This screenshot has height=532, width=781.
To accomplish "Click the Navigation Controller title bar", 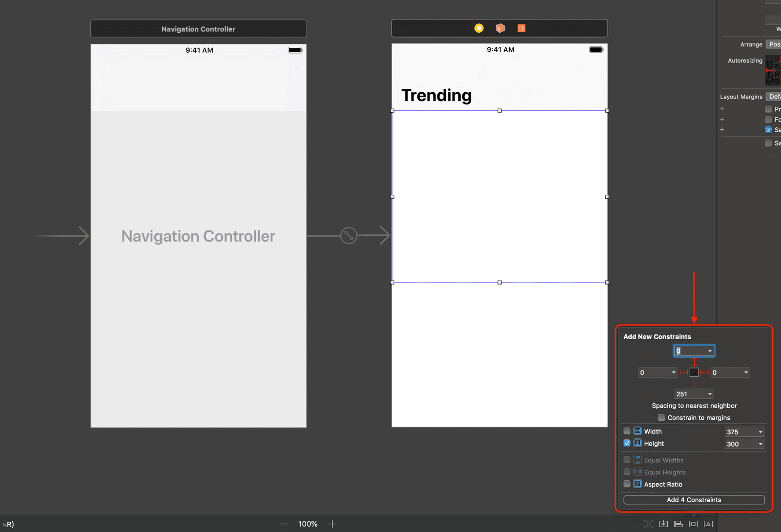I will click(x=198, y=29).
